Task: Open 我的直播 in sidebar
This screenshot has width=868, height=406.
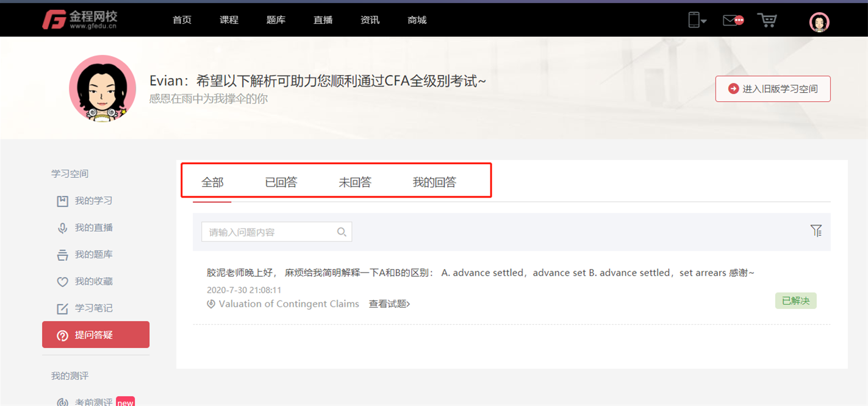Action: (x=93, y=228)
